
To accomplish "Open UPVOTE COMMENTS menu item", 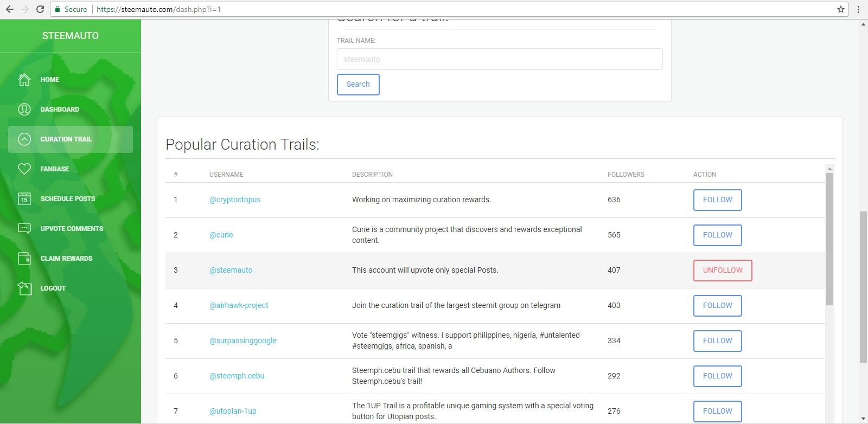I will pyautogui.click(x=72, y=229).
